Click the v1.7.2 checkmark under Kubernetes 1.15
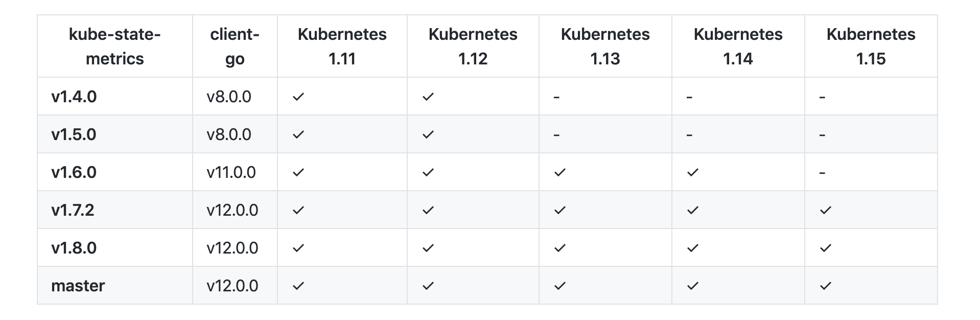The height and width of the screenshot is (320, 980). [x=826, y=210]
